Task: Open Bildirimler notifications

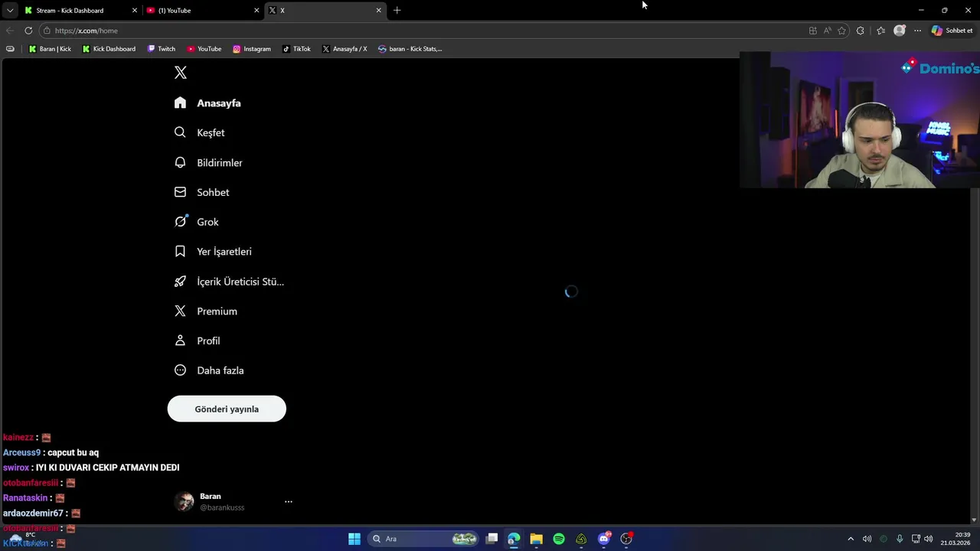Action: [x=208, y=162]
